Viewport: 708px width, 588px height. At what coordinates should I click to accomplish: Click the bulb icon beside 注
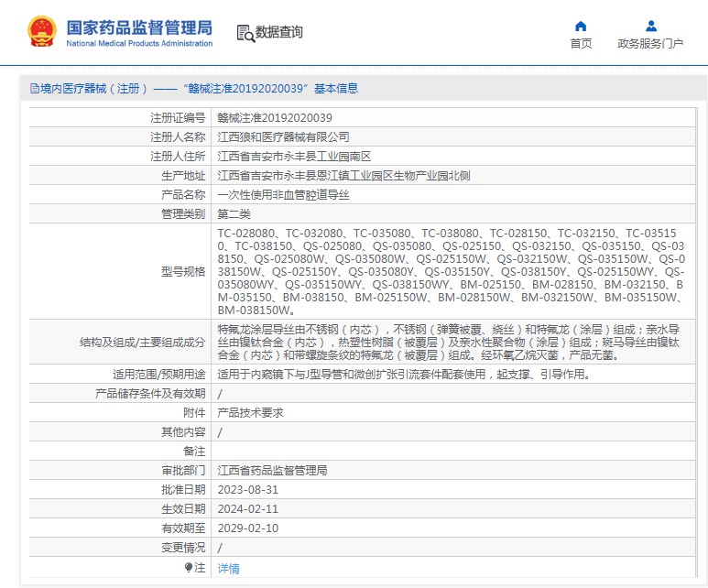(x=189, y=567)
